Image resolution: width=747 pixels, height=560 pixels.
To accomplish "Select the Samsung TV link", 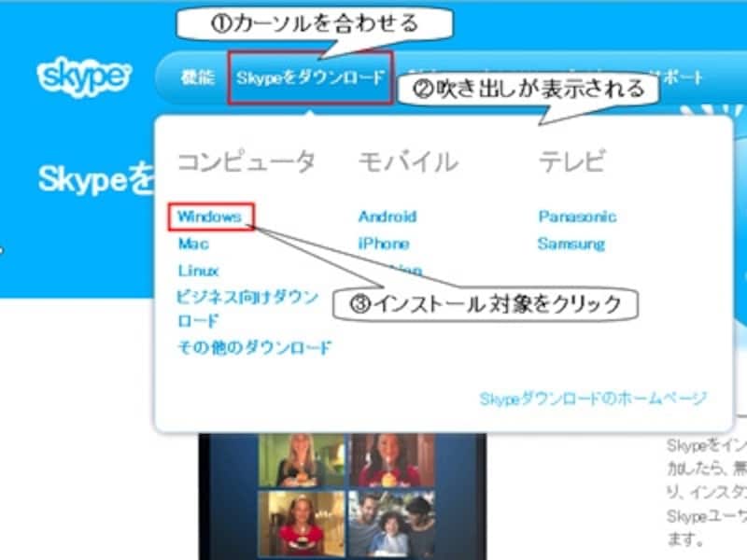I will pos(571,244).
